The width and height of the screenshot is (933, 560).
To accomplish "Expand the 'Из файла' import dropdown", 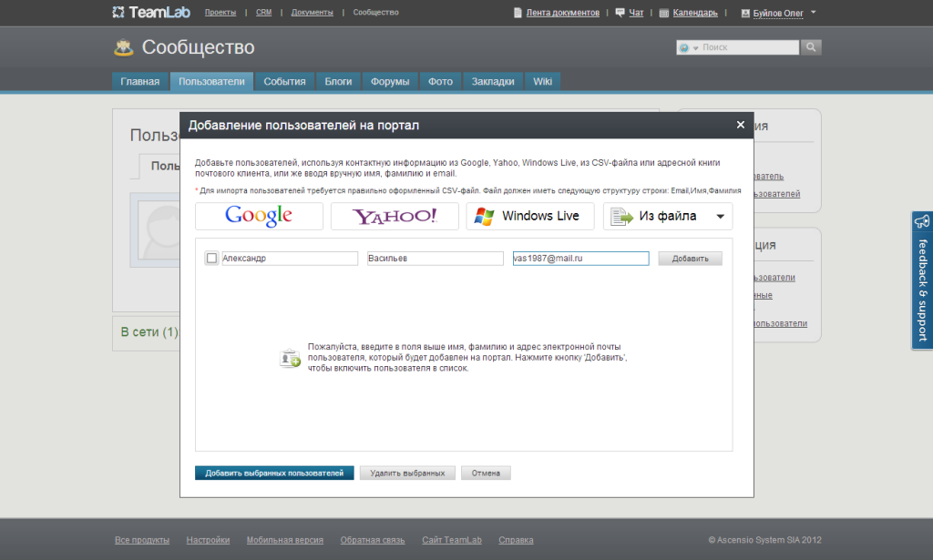I will 721,217.
